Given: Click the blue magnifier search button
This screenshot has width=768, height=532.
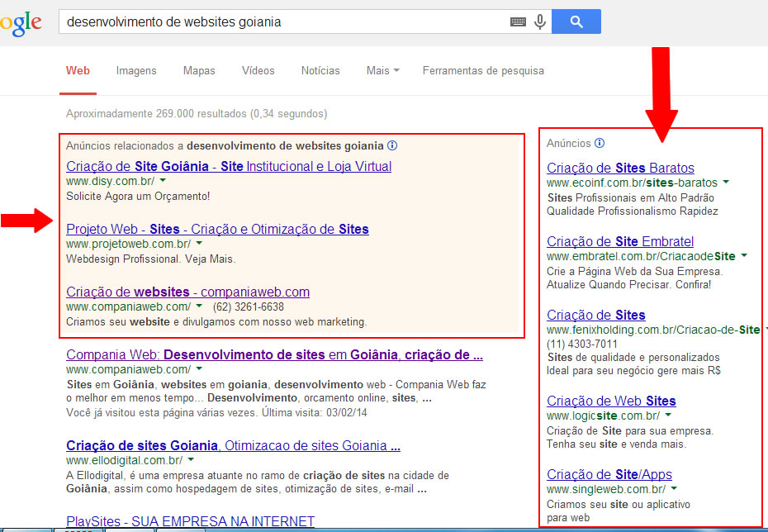Looking at the screenshot, I should pos(576,21).
